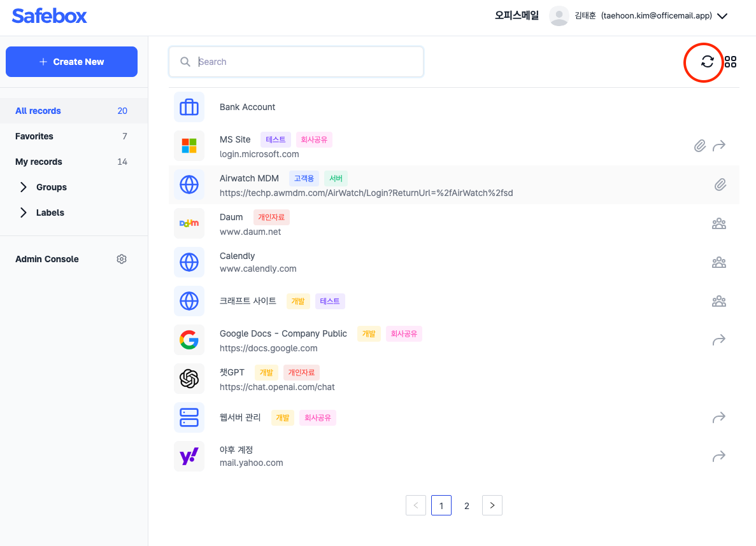Select My records in sidebar

pos(39,162)
